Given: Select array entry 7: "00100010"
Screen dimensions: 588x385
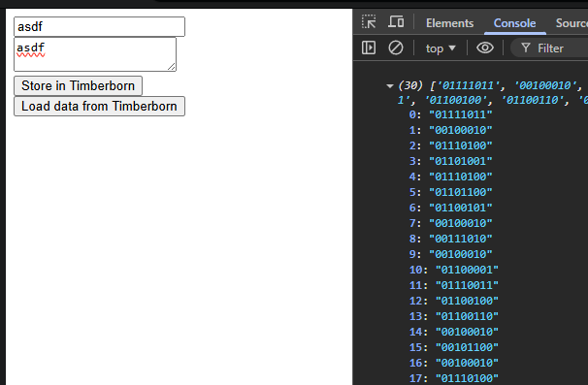Looking at the screenshot, I should point(451,223).
